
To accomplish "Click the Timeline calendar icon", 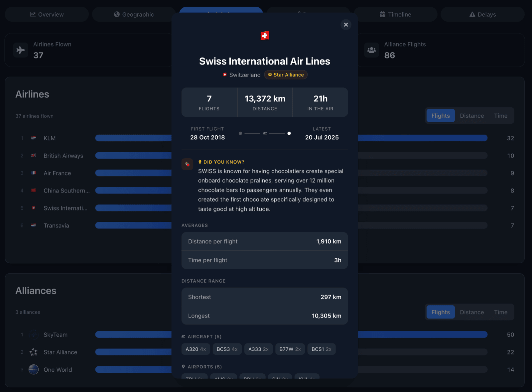I will point(383,14).
